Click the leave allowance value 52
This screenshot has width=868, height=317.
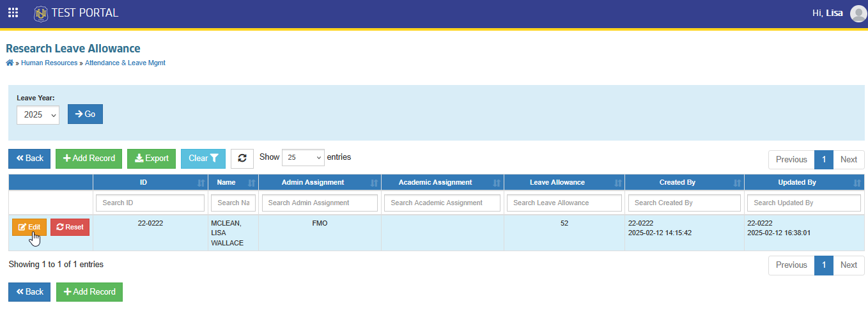pyautogui.click(x=564, y=224)
